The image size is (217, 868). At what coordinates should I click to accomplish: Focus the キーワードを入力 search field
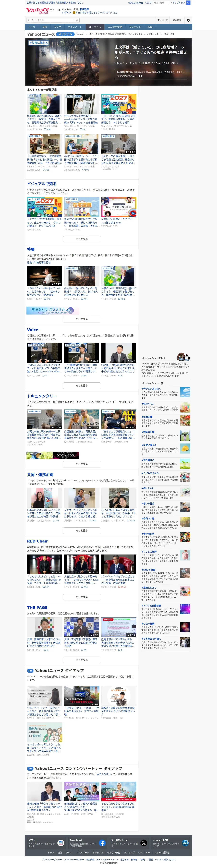point(51,20)
